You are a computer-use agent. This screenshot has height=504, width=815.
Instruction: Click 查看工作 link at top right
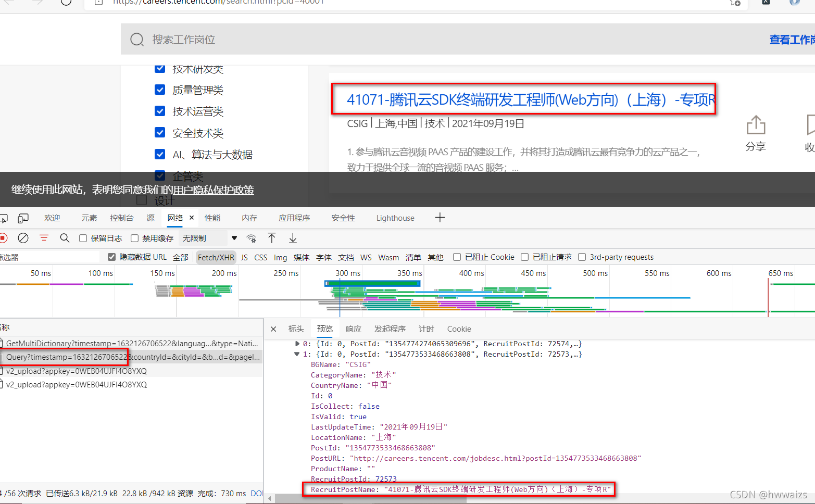(792, 40)
